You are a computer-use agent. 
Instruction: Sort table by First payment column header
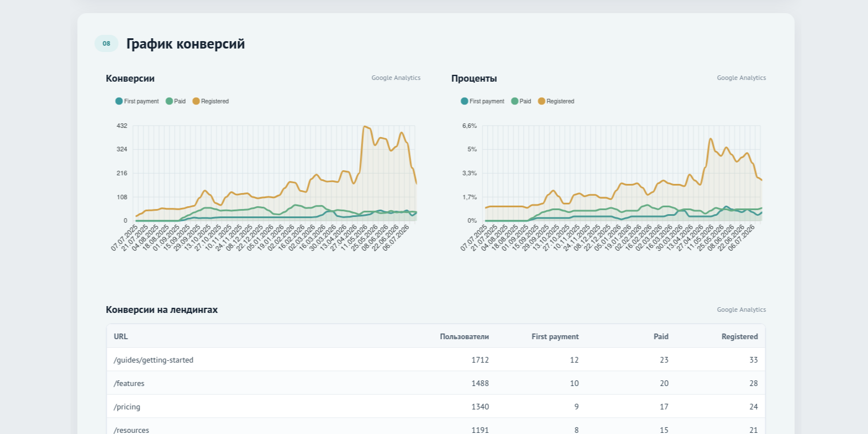point(555,336)
